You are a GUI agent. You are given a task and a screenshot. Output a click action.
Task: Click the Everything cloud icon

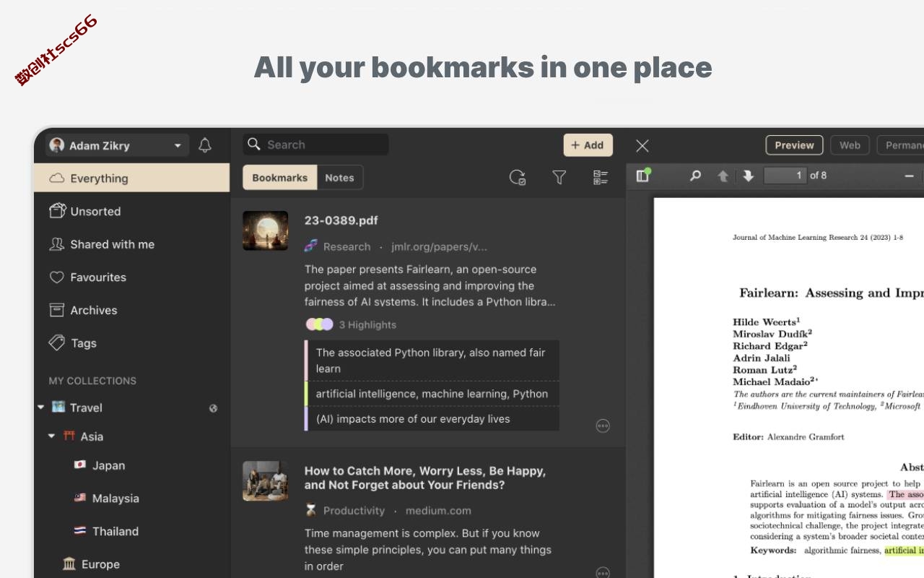pyautogui.click(x=56, y=178)
